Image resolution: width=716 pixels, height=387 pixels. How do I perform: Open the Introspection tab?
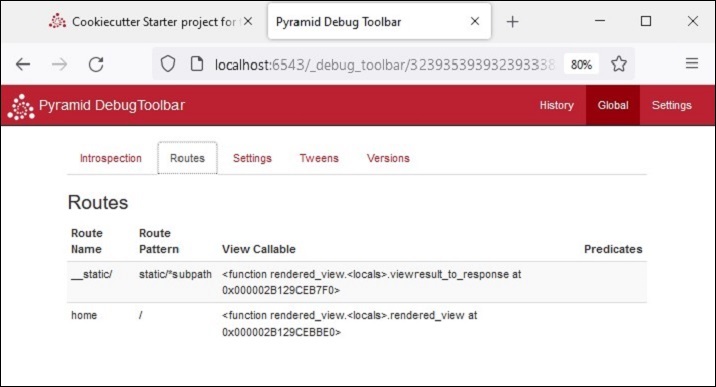coord(111,158)
